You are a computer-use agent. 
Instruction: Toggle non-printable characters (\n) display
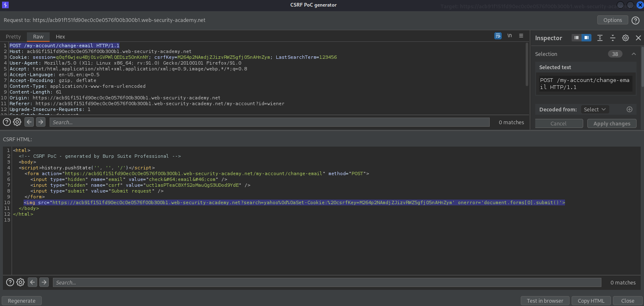[510, 36]
